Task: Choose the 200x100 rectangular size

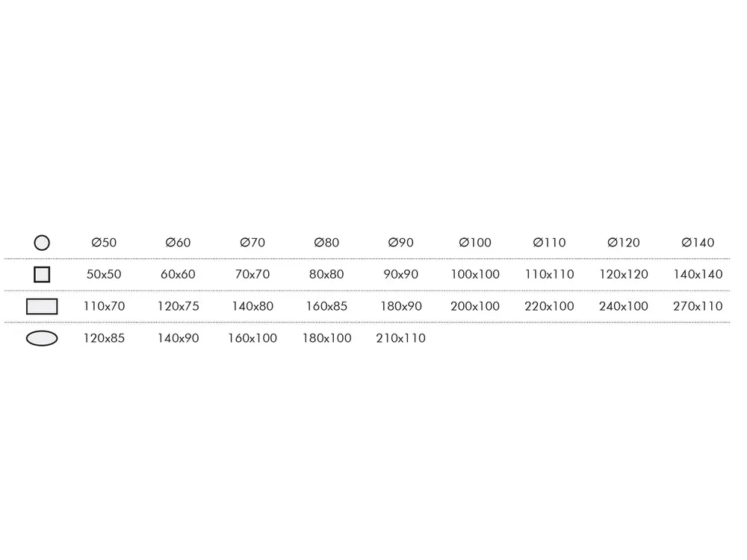Action: [x=475, y=306]
